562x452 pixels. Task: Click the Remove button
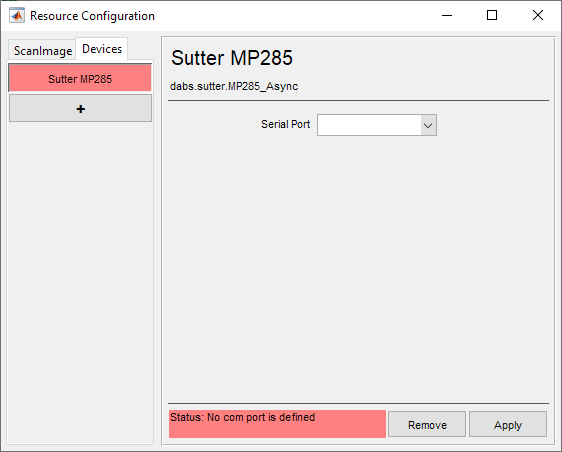(x=427, y=425)
